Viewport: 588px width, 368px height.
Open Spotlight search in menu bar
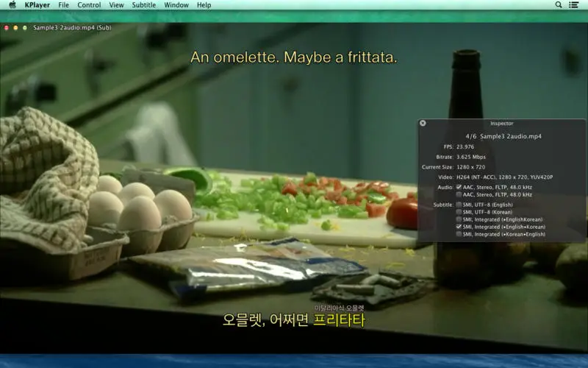click(559, 5)
